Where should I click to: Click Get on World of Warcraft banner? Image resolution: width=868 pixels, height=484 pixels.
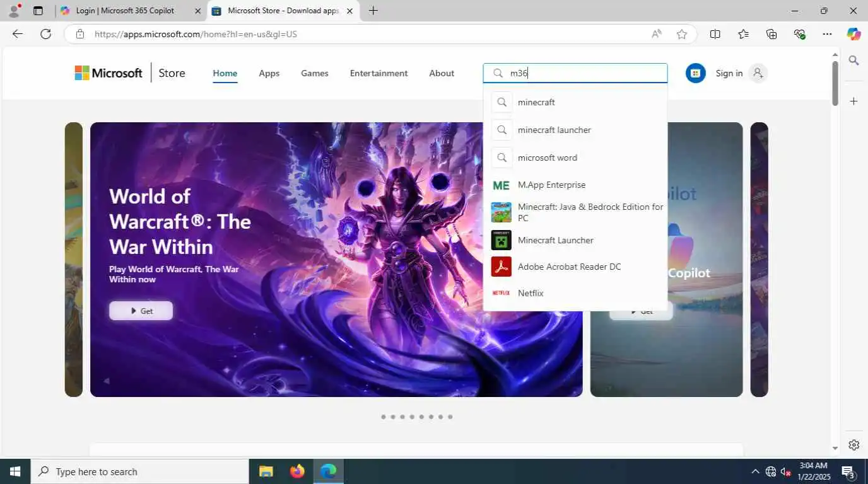tap(141, 311)
